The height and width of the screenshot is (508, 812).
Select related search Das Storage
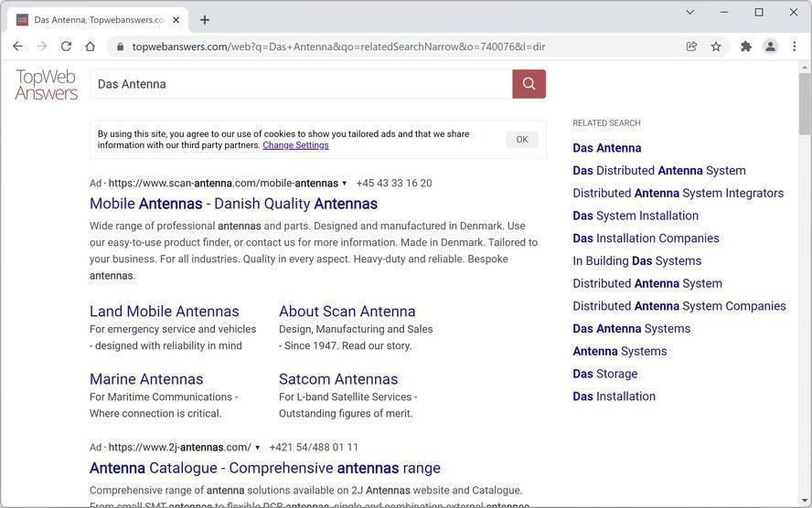604,374
